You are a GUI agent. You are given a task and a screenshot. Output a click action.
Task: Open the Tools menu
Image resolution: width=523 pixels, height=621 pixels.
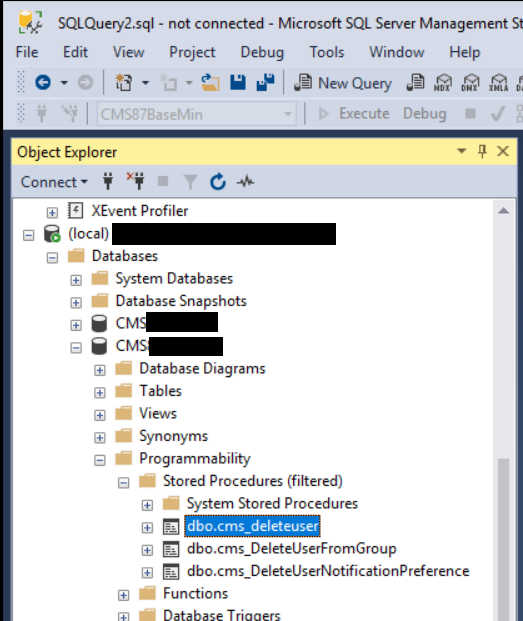[x=327, y=52]
